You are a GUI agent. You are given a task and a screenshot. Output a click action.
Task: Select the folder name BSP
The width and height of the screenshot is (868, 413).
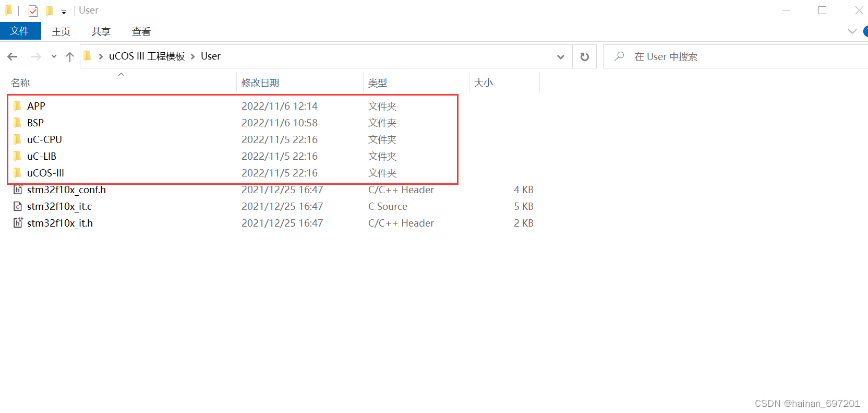(35, 123)
